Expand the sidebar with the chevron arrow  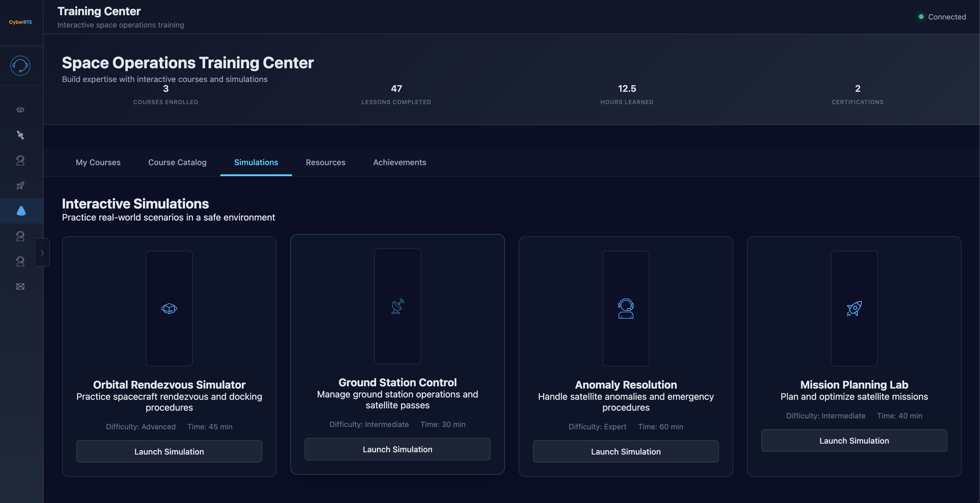click(42, 253)
